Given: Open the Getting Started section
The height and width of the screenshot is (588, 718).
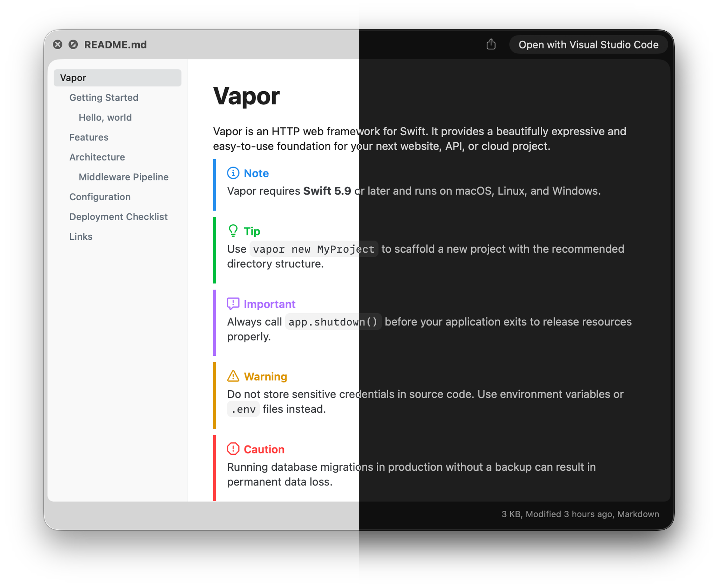Looking at the screenshot, I should pyautogui.click(x=104, y=98).
